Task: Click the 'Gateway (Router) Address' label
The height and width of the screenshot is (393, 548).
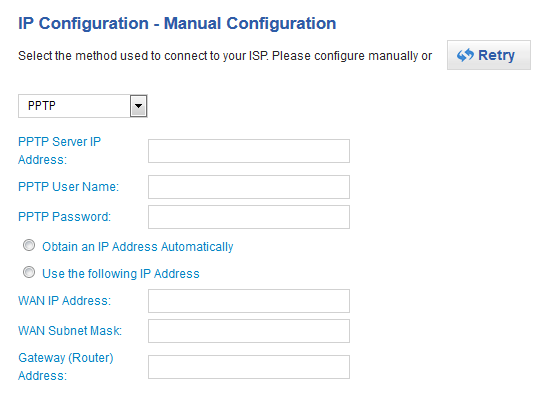Action: (x=66, y=367)
